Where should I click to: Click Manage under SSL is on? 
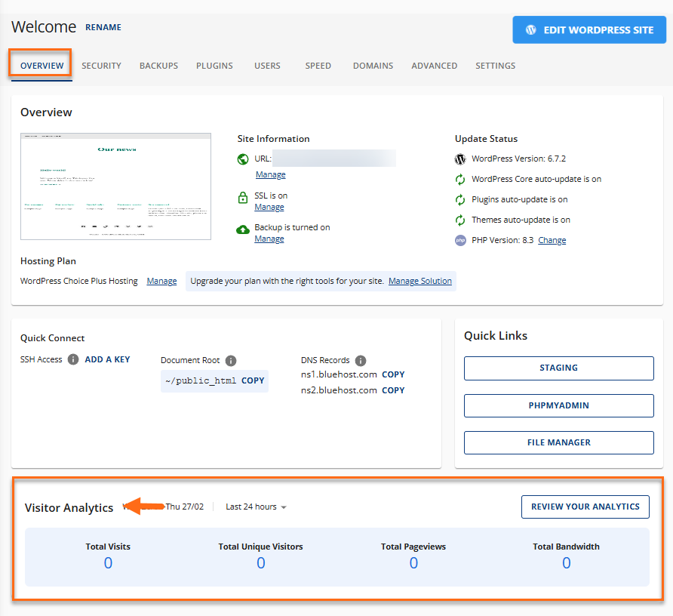269,207
